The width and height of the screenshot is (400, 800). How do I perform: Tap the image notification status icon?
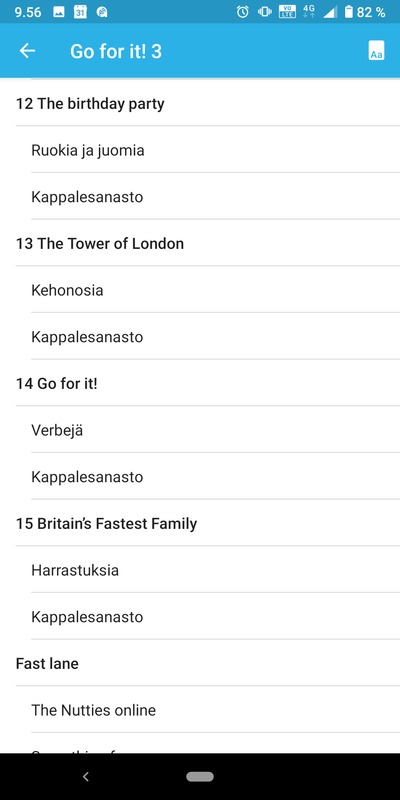59,12
